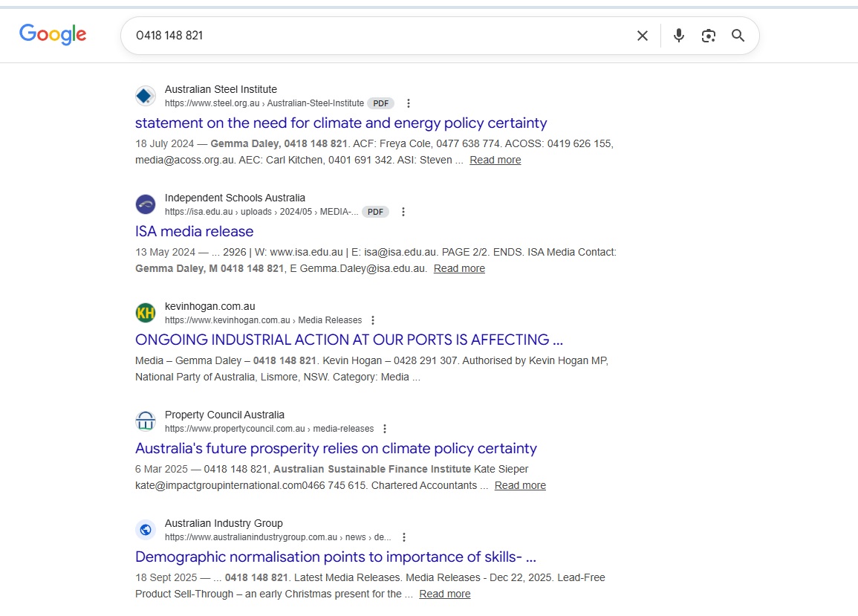
Task: Click the kevinhogan.com.au KH favicon
Action: (146, 313)
